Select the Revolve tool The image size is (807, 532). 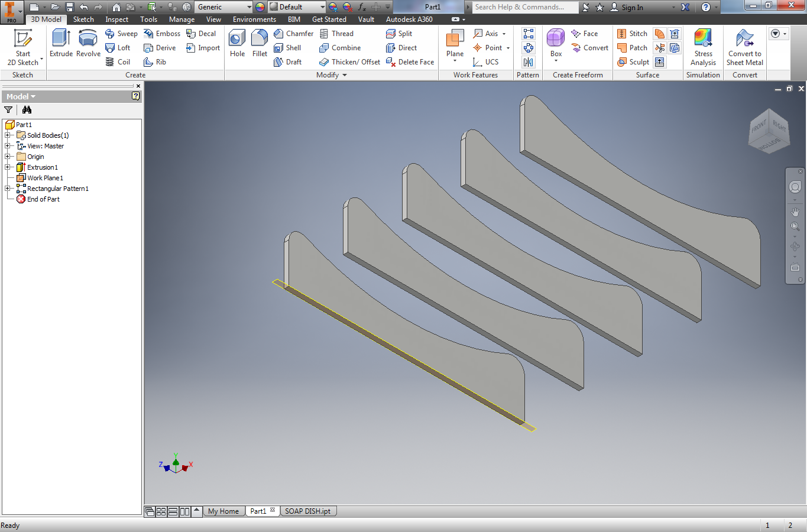point(88,43)
